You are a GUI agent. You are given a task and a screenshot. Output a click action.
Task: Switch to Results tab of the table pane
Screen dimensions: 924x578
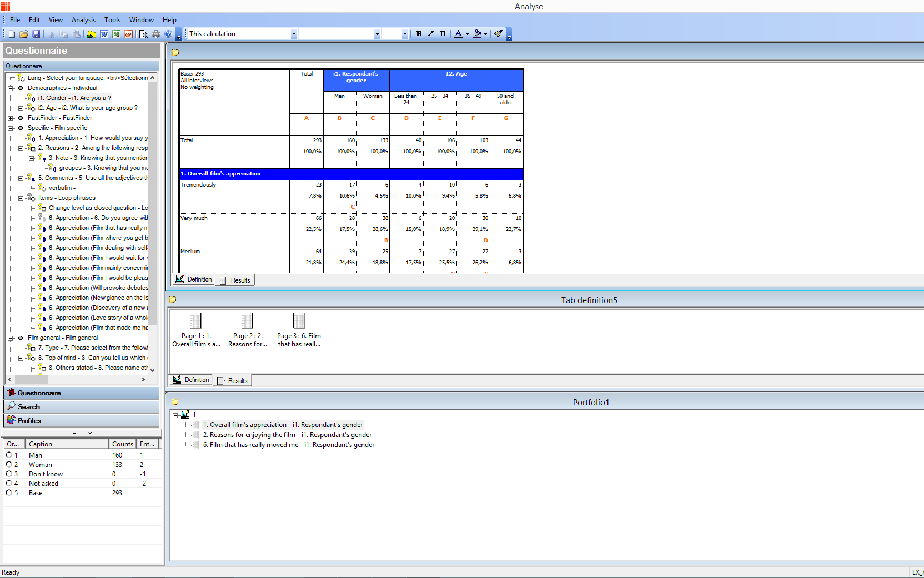(x=235, y=280)
